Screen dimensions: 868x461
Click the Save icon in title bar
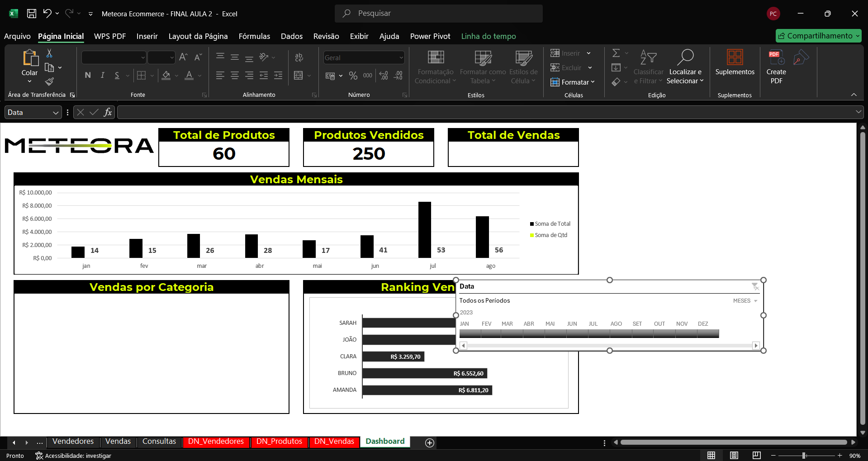tap(32, 14)
